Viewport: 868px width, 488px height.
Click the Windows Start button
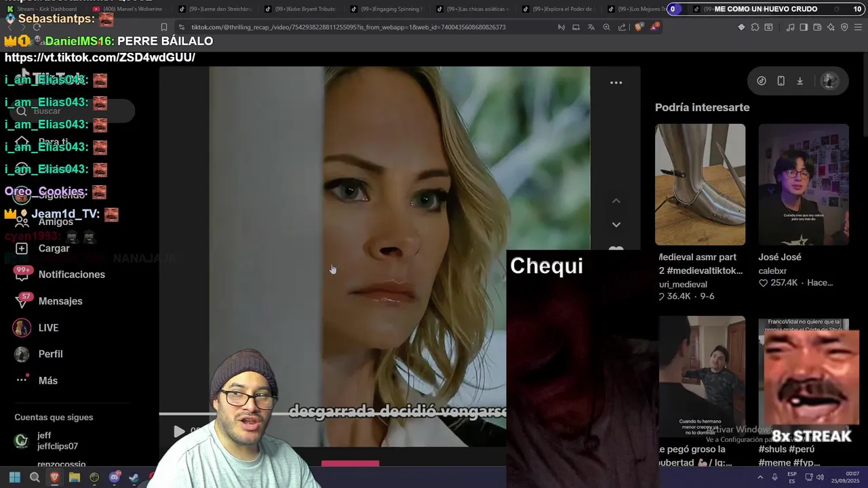coord(14,477)
